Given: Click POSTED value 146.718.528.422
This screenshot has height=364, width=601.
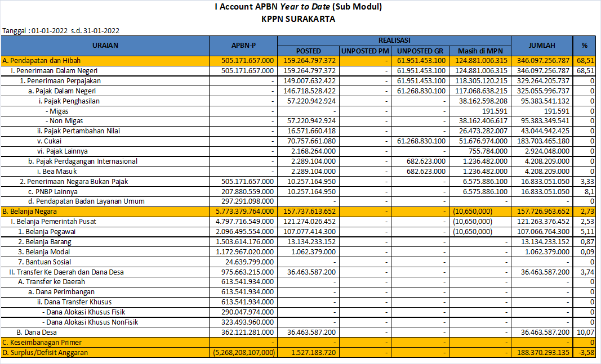Looking at the screenshot, I should [x=309, y=91].
